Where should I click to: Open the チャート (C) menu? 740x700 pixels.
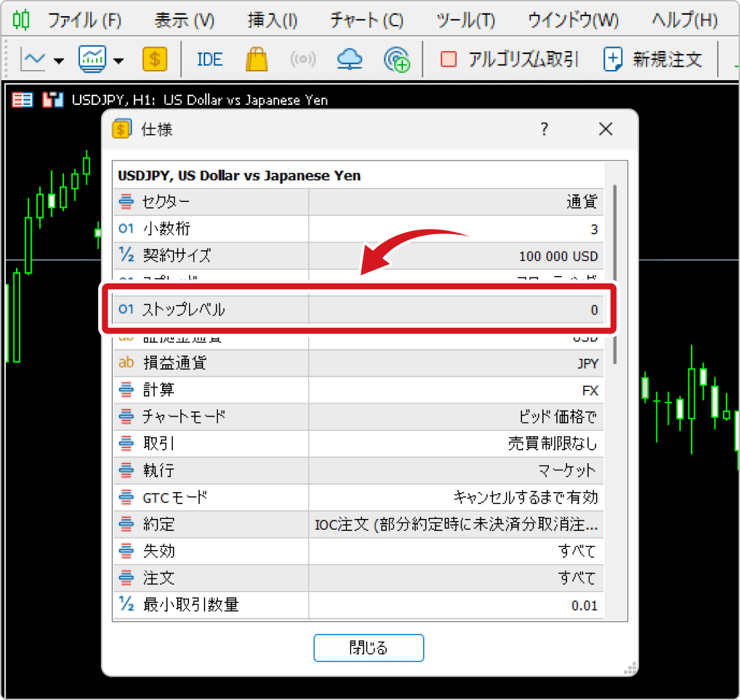pyautogui.click(x=367, y=20)
